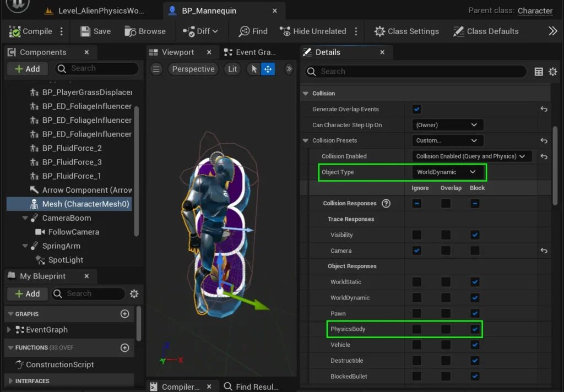The width and height of the screenshot is (564, 392).
Task: Select the translate gizmo tool in viewport
Action: pos(268,69)
